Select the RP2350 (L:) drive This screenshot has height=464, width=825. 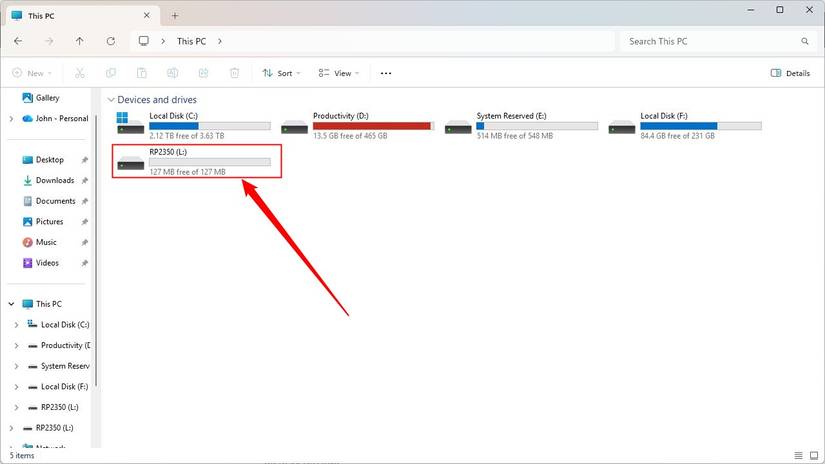point(196,161)
